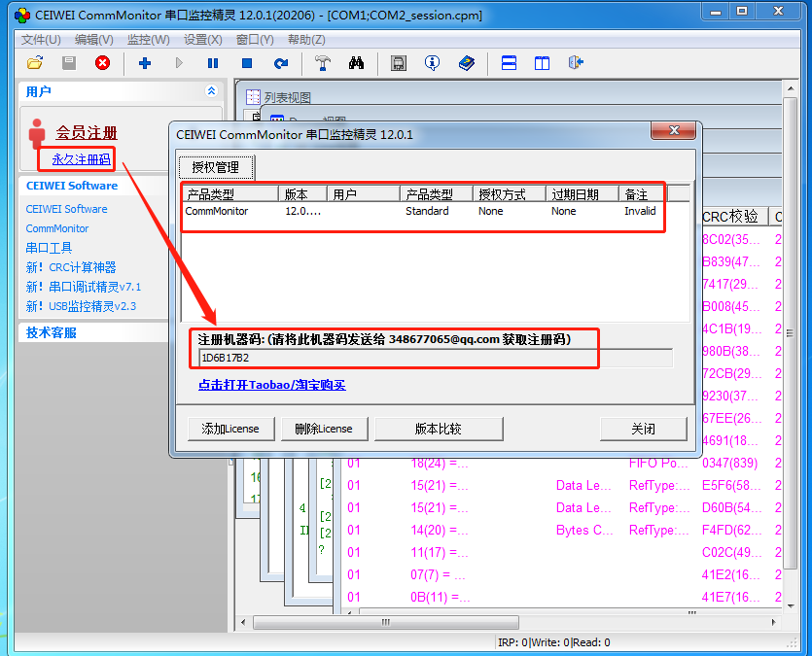Open 串口工具 sidebar link
Image resolution: width=812 pixels, height=656 pixels.
tap(49, 248)
